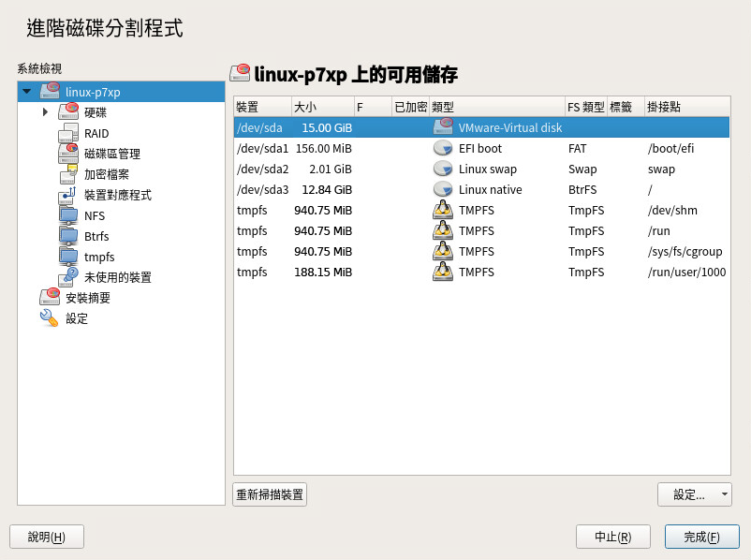Click the 磁碟區管理 volume management icon
The height and width of the screenshot is (560, 751).
coord(68,153)
